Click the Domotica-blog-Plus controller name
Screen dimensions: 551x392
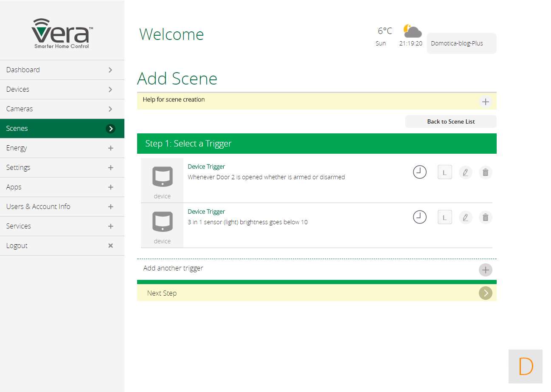pyautogui.click(x=461, y=43)
